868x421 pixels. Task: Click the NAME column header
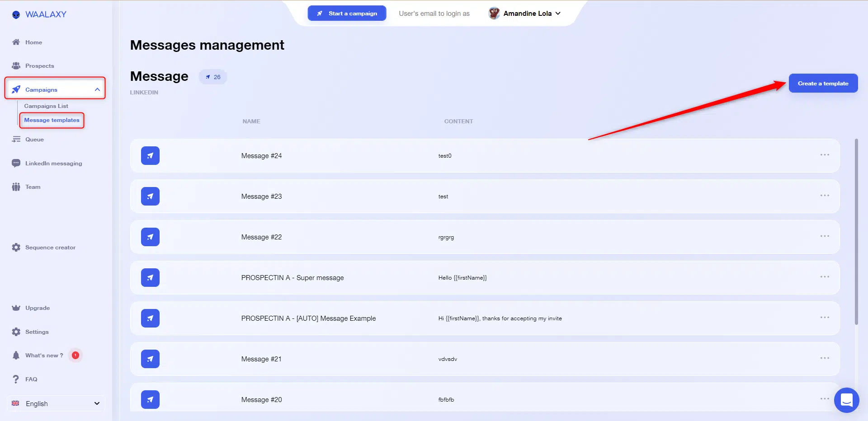251,121
